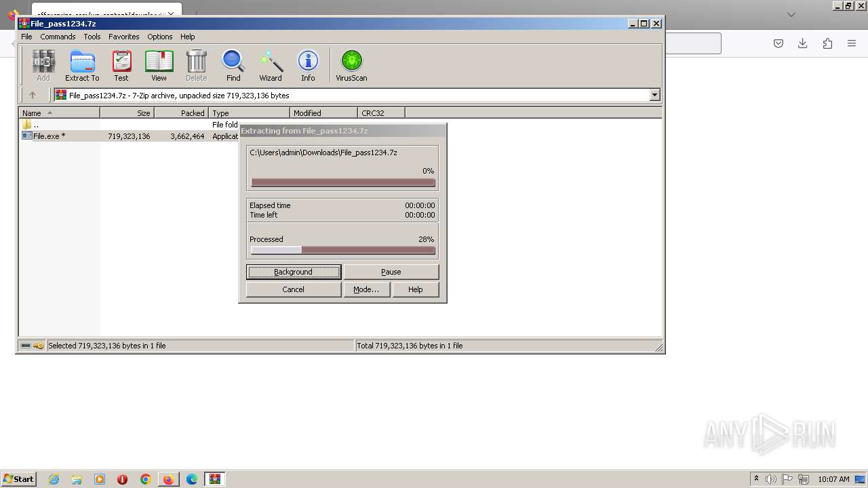Click the volume speaker tray icon
Screen dimensions: 868x488
pos(771,479)
